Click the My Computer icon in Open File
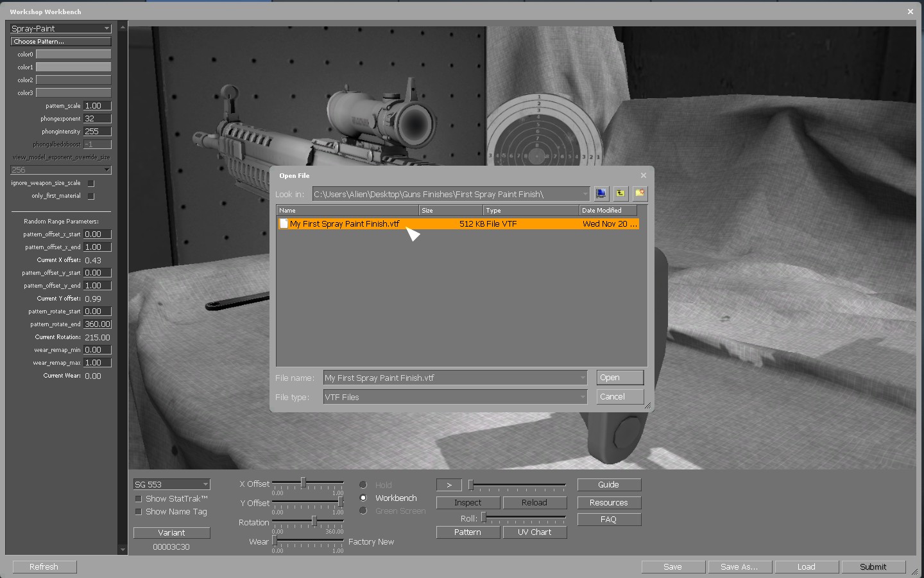 click(601, 193)
